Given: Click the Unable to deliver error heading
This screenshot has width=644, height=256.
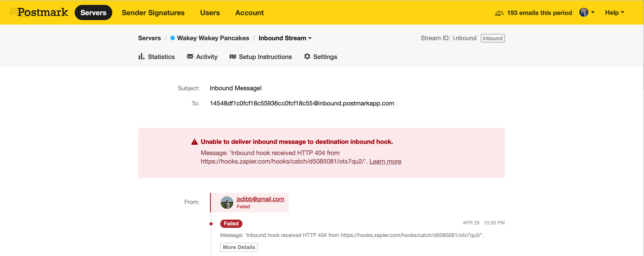Looking at the screenshot, I should (x=297, y=142).
